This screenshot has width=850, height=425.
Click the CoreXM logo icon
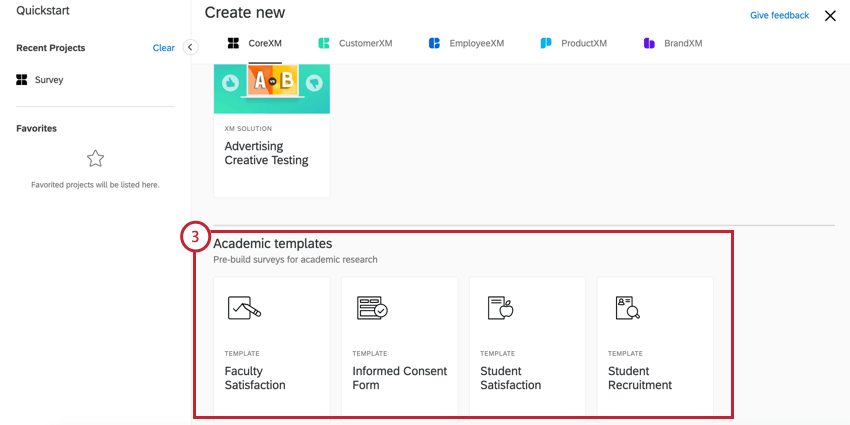click(234, 44)
